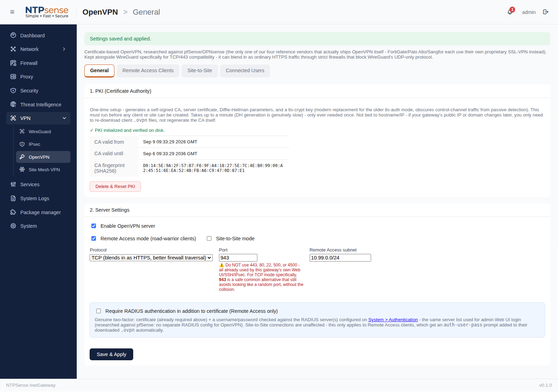The width and height of the screenshot is (558, 392).
Task: Expand the Network menu chevron
Action: 64,49
